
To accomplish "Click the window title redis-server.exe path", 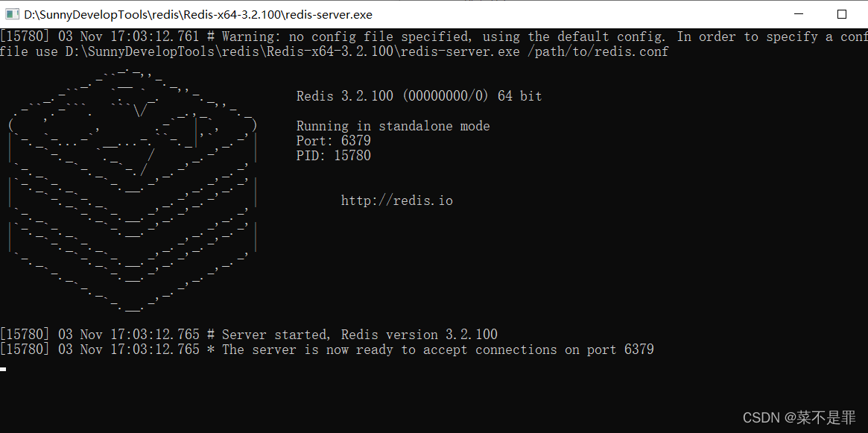I will point(198,14).
